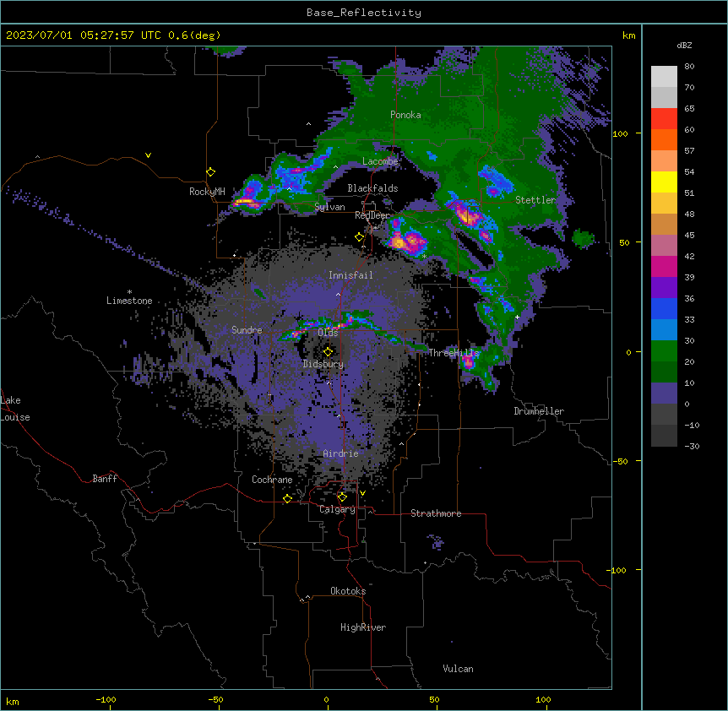The width and height of the screenshot is (728, 711).
Task: Click the yellow V marker northwest of RockyMH
Action: point(148,155)
